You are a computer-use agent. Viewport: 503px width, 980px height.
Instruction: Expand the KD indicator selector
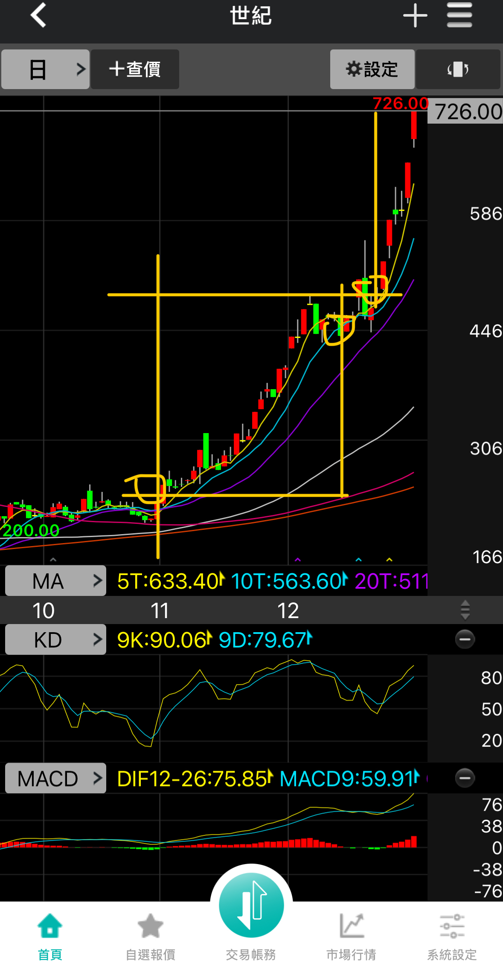point(55,639)
